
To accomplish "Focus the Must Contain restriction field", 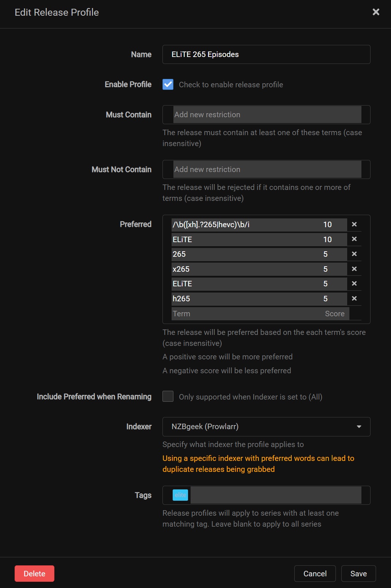I will (267, 115).
